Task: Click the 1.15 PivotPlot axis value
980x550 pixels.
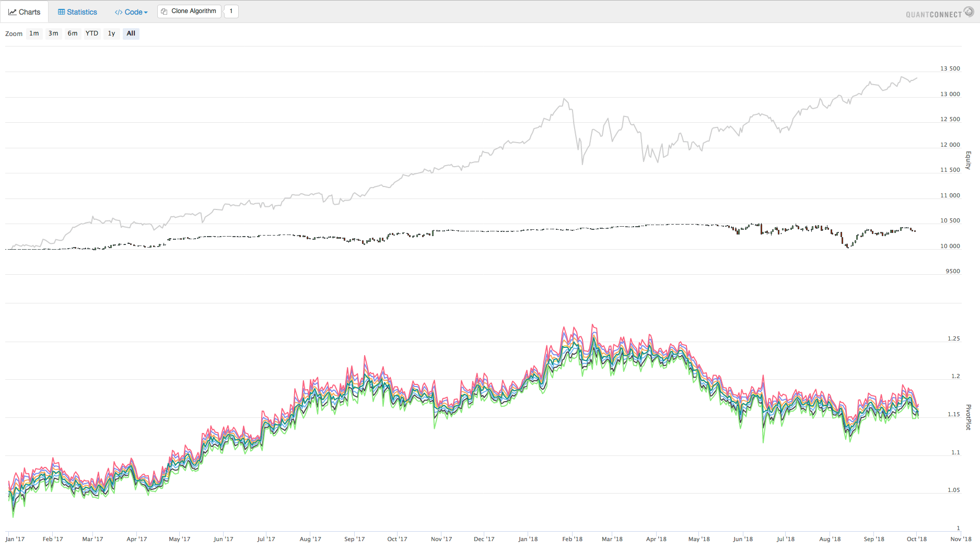Action: pyautogui.click(x=953, y=414)
